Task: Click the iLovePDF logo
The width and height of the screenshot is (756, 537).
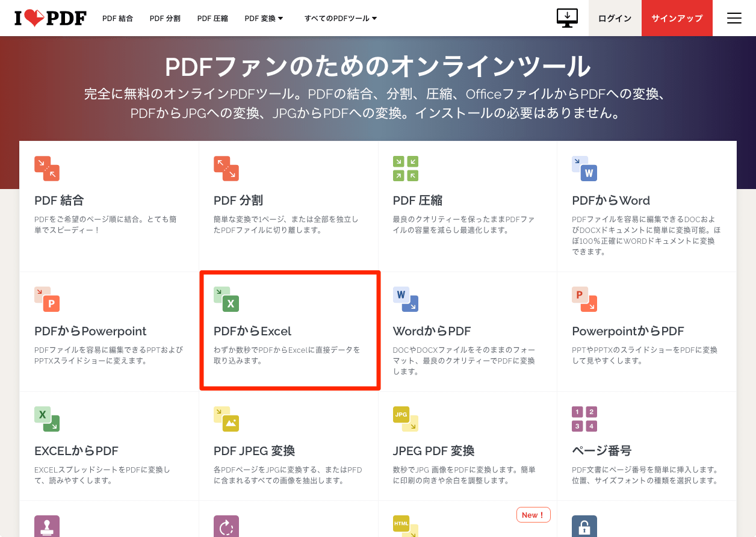Action: coord(50,18)
